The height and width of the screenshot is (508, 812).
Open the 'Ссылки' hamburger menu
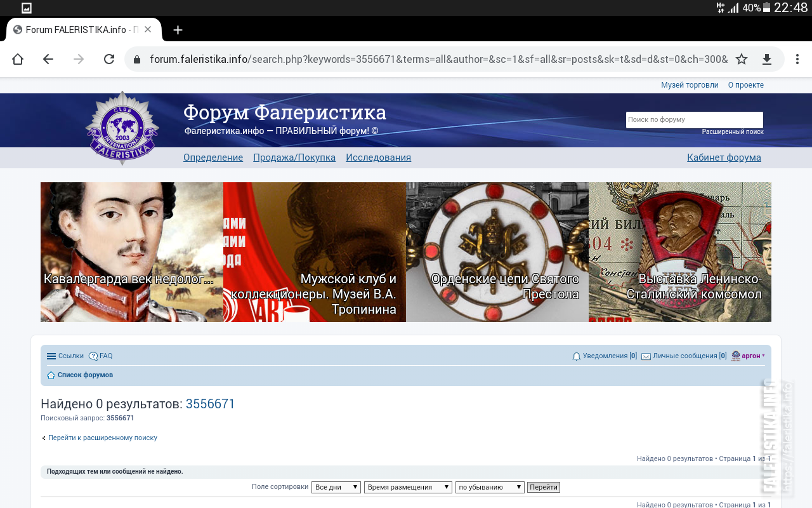[65, 356]
